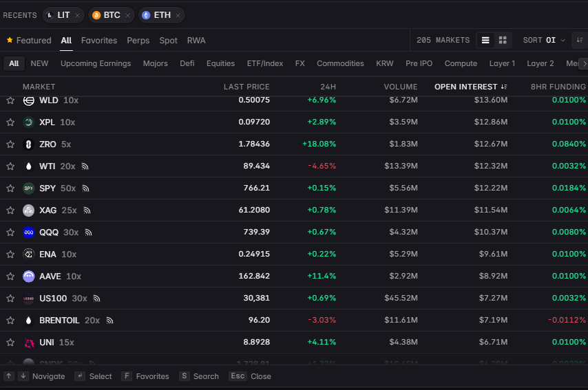588x390 pixels.
Task: Click the S Search shortcut hint
Action: 199,376
